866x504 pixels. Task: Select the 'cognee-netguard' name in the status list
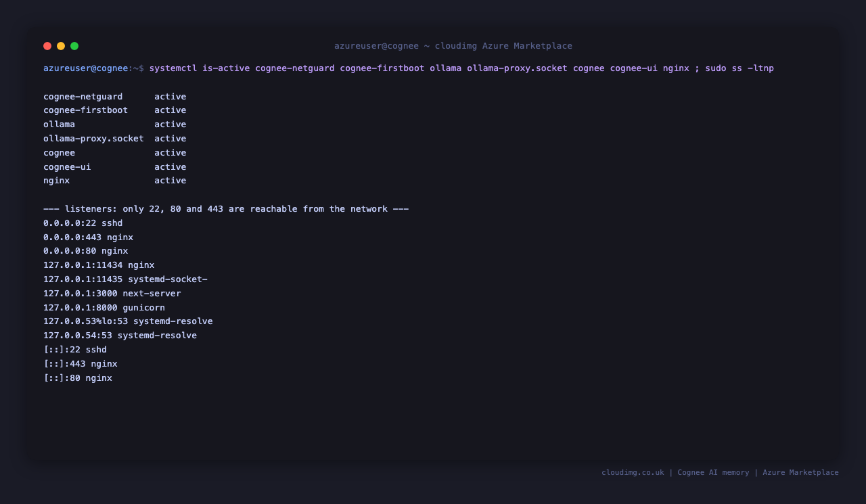[x=83, y=97]
